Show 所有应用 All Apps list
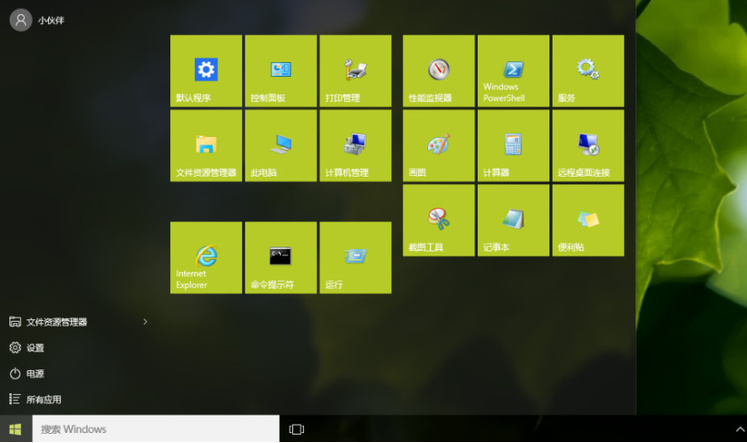The height and width of the screenshot is (443, 747). click(43, 400)
